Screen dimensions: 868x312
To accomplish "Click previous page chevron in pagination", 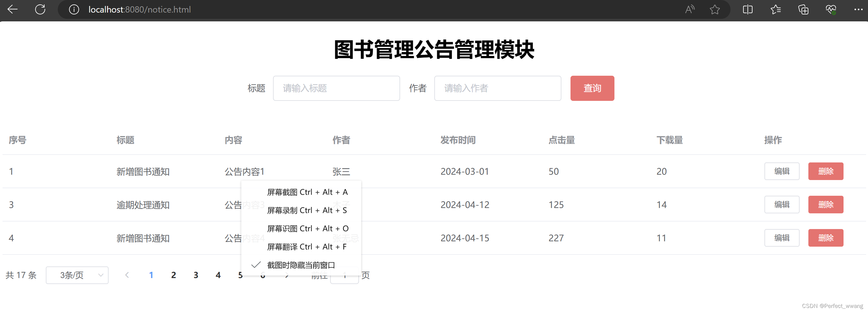I will click(x=127, y=275).
